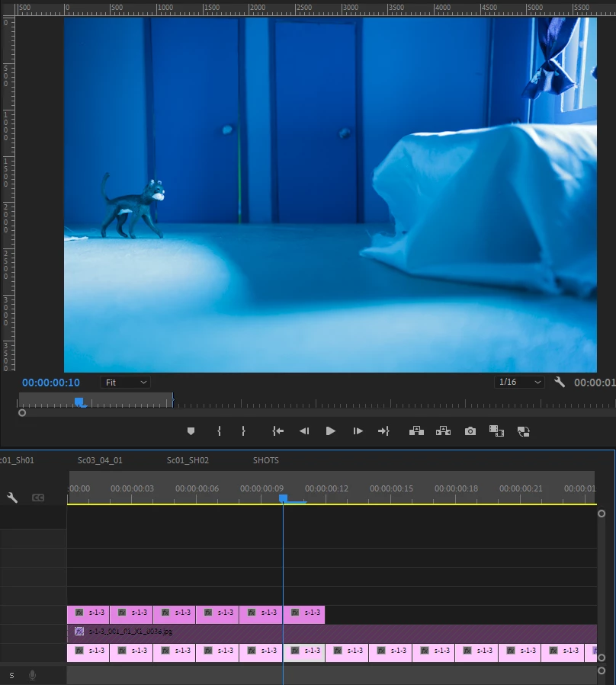Switch to the Sc01_SH02 sequence tab

188,460
